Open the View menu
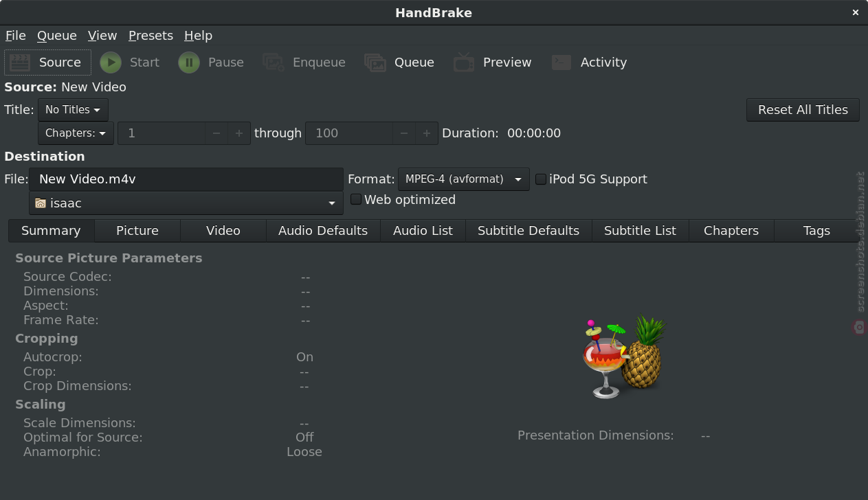 pyautogui.click(x=102, y=36)
